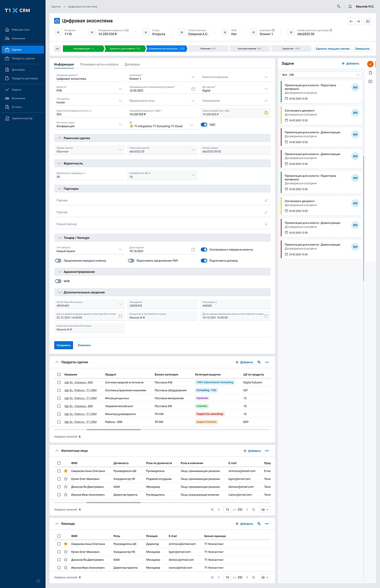
Task: Open the tasks filter dropdown Все - 356
Action: (x=321, y=74)
